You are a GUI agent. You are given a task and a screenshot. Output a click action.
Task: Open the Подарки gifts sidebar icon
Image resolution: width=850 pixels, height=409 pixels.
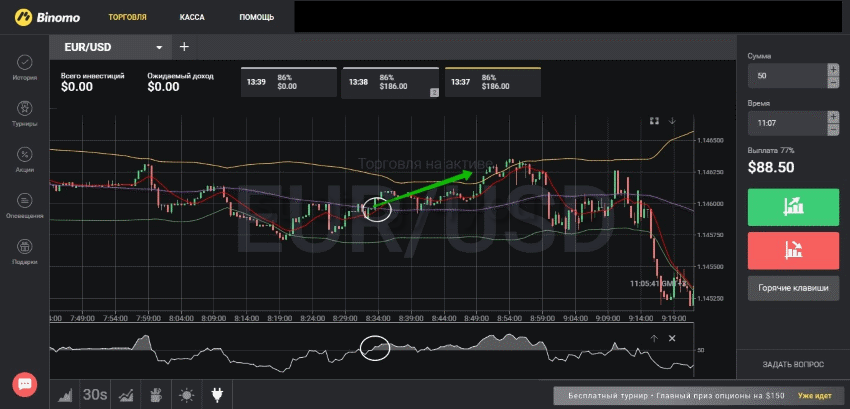(x=25, y=252)
